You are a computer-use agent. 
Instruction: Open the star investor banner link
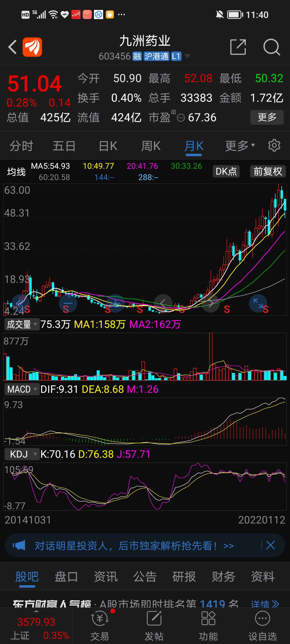coord(134,546)
